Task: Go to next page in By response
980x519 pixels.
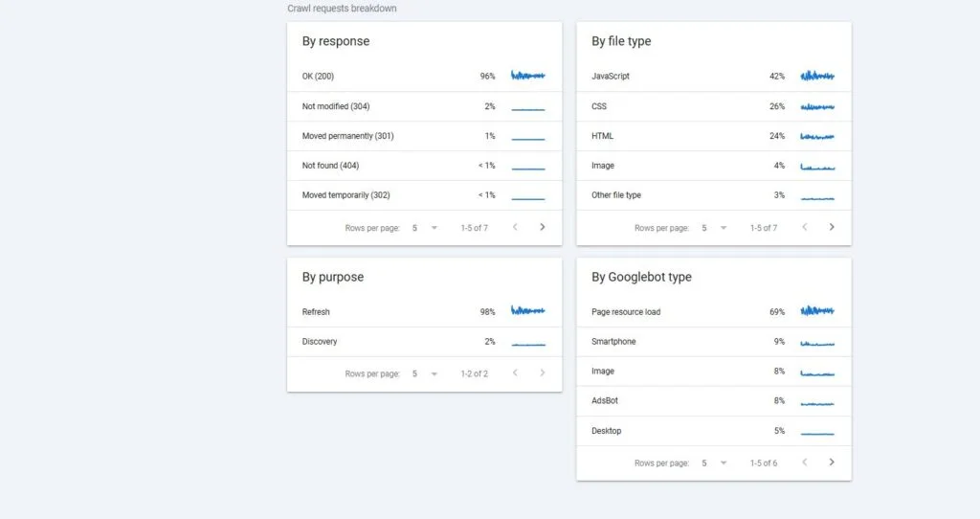Action: tap(542, 227)
